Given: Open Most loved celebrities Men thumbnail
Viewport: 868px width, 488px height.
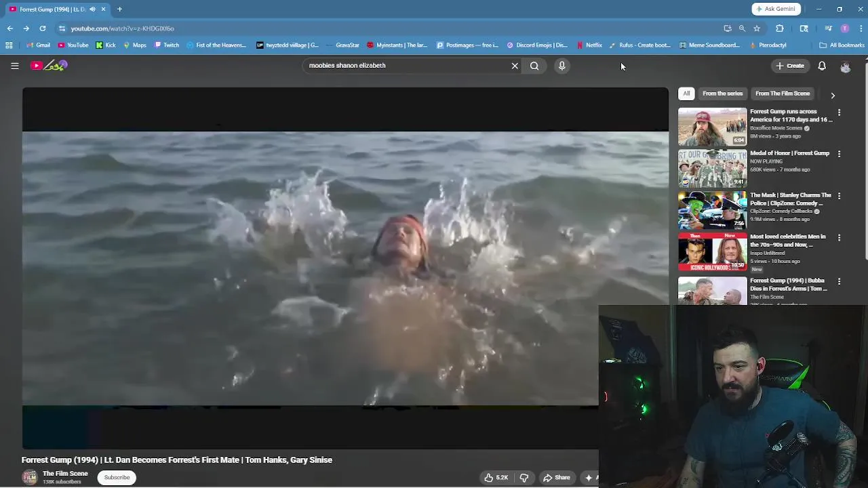Looking at the screenshot, I should click(x=712, y=252).
